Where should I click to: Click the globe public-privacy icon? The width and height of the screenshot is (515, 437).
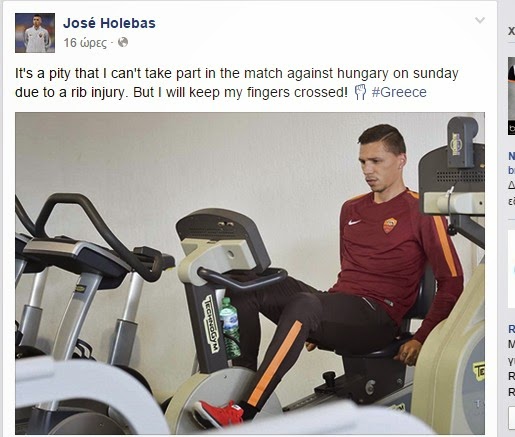coord(123,42)
